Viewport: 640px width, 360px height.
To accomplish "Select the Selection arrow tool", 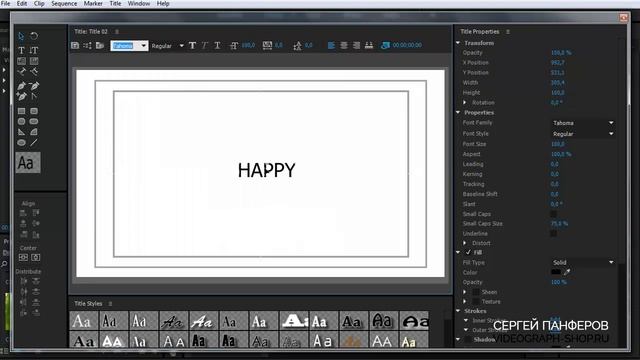I will coord(21,36).
